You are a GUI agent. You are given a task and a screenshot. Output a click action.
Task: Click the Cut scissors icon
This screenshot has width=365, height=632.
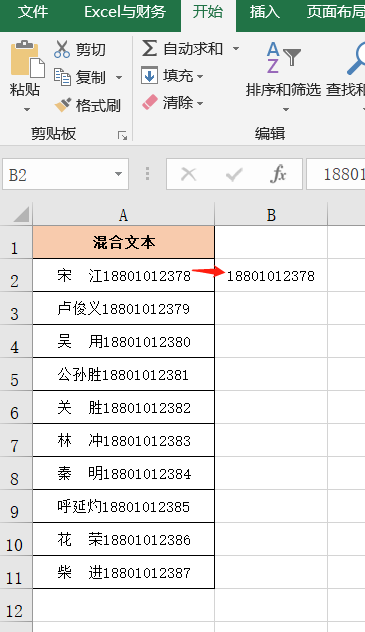(x=62, y=49)
